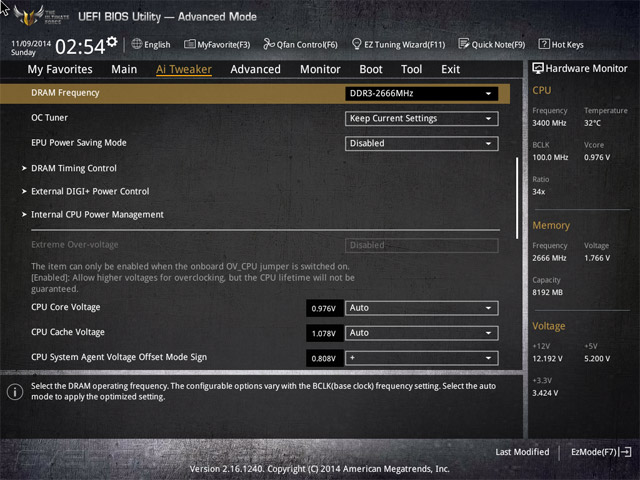Click the globe language icon
Image resolution: width=640 pixels, height=480 pixels.
tap(137, 44)
